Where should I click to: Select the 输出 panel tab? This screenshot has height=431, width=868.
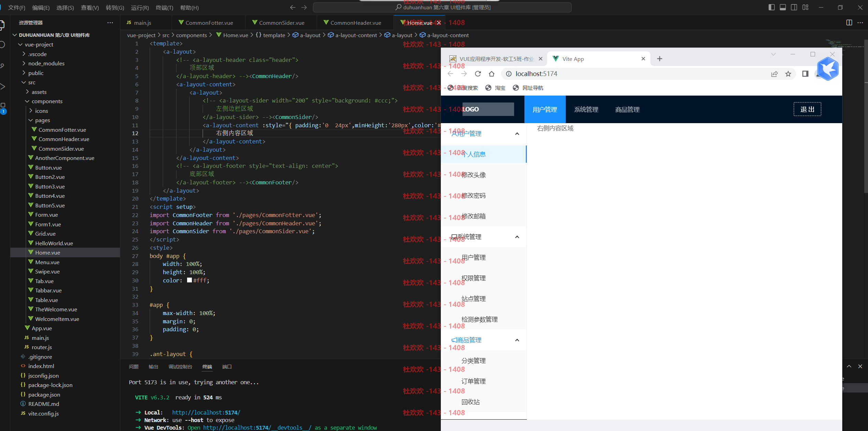pyautogui.click(x=153, y=367)
